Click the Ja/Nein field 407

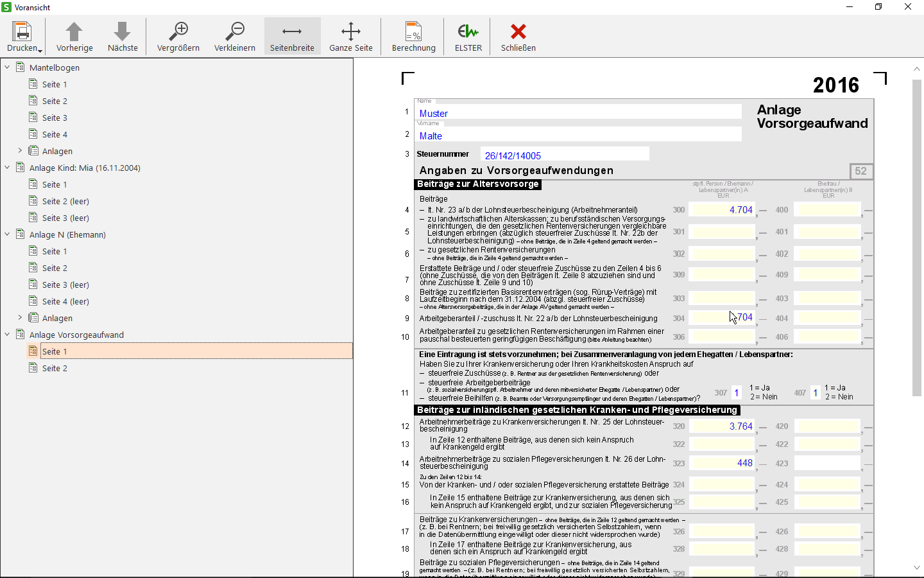click(816, 393)
